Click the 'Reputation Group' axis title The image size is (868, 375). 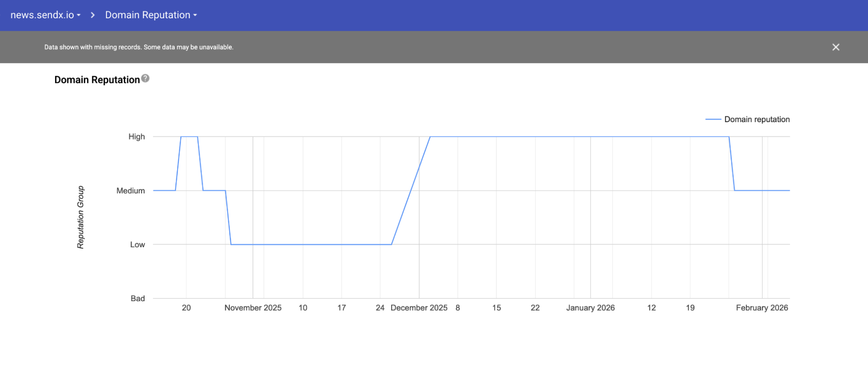tap(80, 217)
